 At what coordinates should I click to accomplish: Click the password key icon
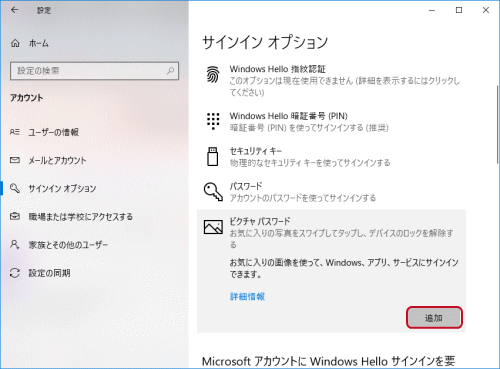[x=213, y=192]
